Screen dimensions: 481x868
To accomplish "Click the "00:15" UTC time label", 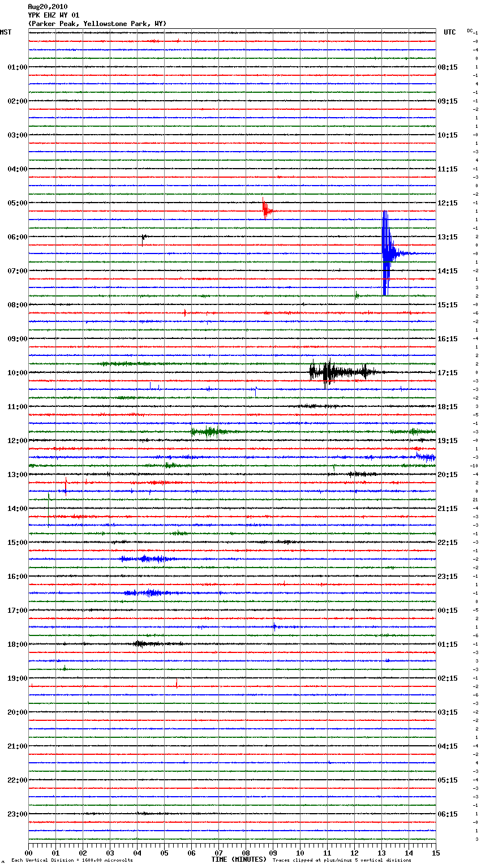I will click(448, 611).
